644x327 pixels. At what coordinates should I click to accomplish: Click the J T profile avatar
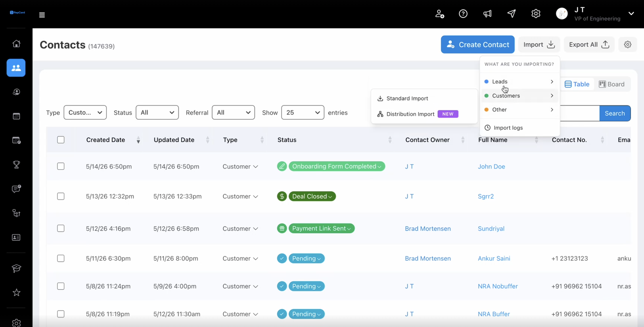(562, 14)
